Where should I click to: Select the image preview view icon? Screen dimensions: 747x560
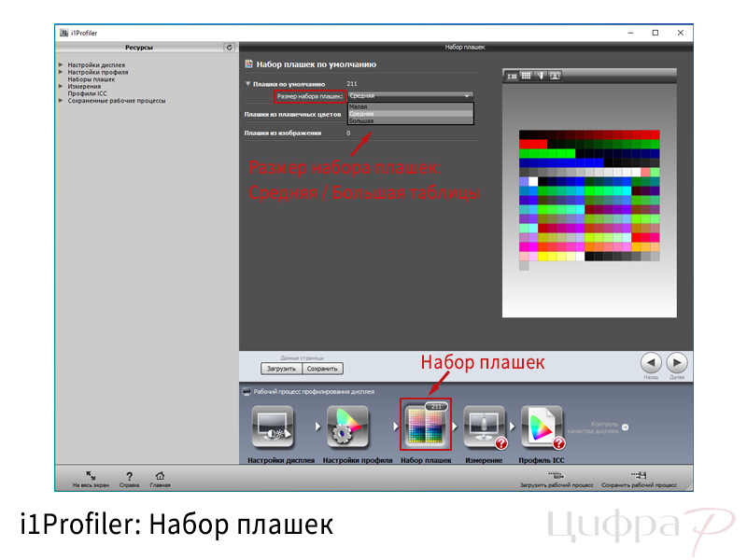coord(555,76)
